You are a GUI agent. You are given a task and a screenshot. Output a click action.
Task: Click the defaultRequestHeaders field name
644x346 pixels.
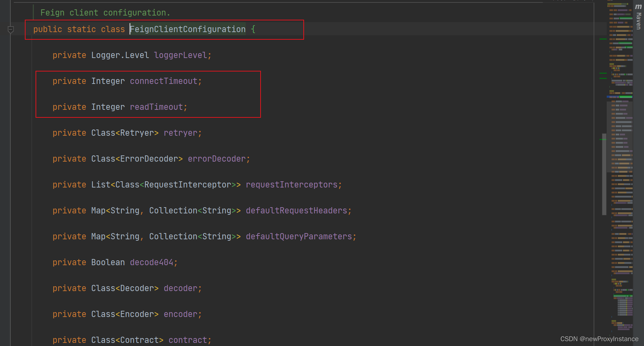[x=296, y=211]
